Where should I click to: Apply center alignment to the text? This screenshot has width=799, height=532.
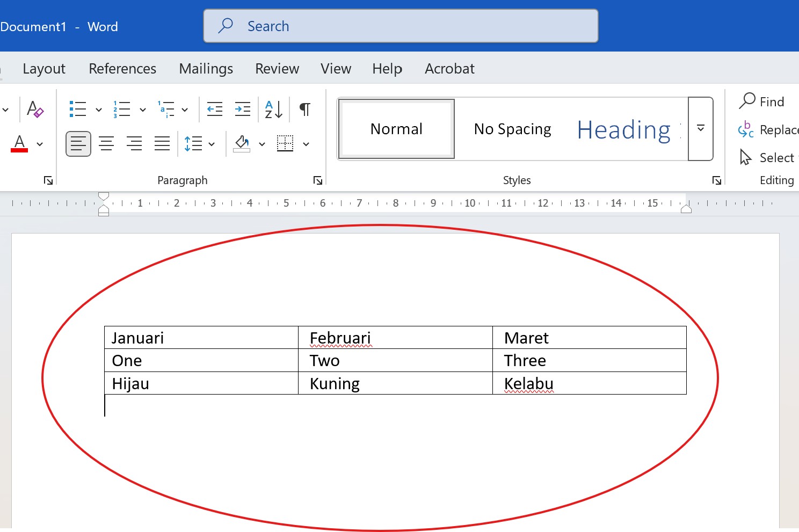[106, 143]
